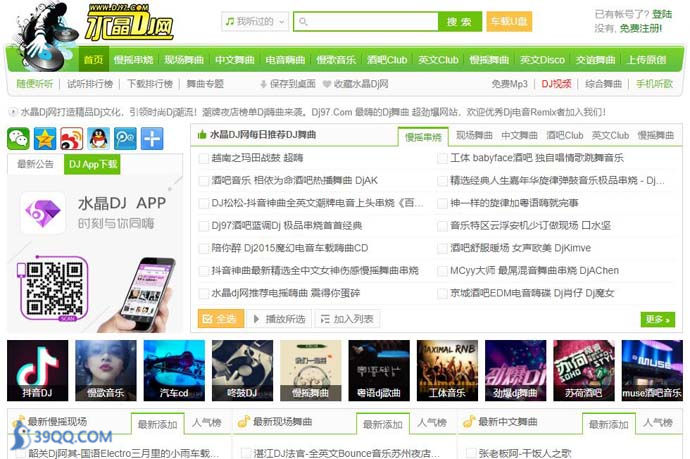Check 陪你醉 Dj2015魔幻电音 song
The height and width of the screenshot is (459, 690).
click(204, 249)
